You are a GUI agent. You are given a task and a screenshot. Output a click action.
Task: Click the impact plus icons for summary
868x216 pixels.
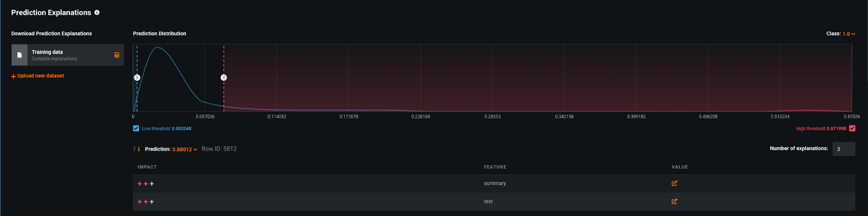click(x=145, y=184)
